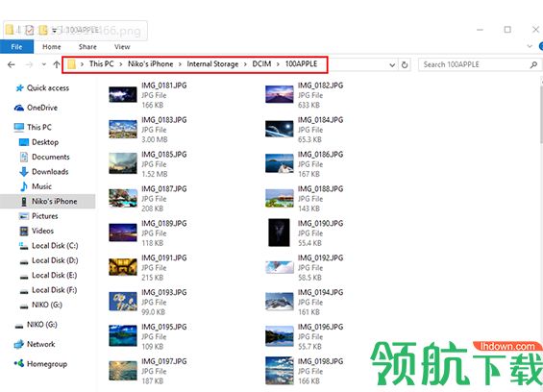
Task: Expand the address bar history dropdown
Action: pos(392,64)
